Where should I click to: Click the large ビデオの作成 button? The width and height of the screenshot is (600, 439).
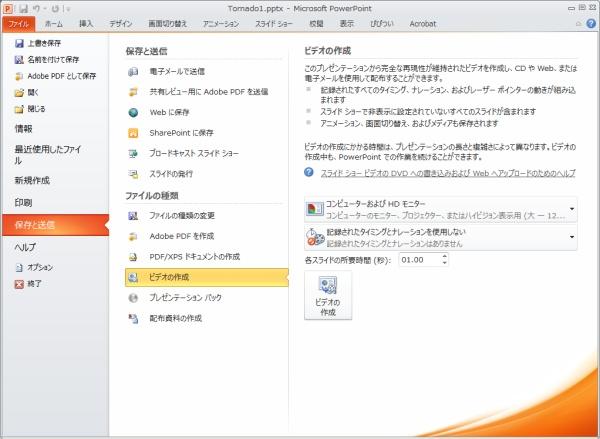coord(328,295)
